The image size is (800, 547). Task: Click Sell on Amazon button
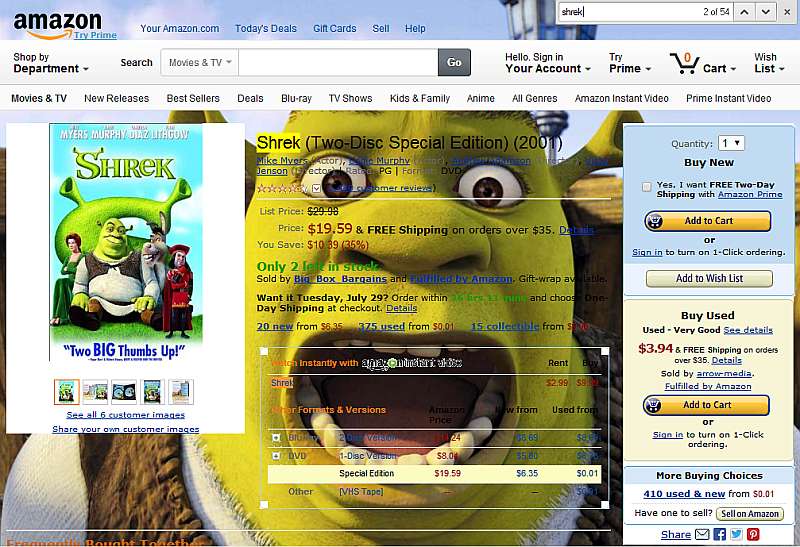click(x=749, y=514)
